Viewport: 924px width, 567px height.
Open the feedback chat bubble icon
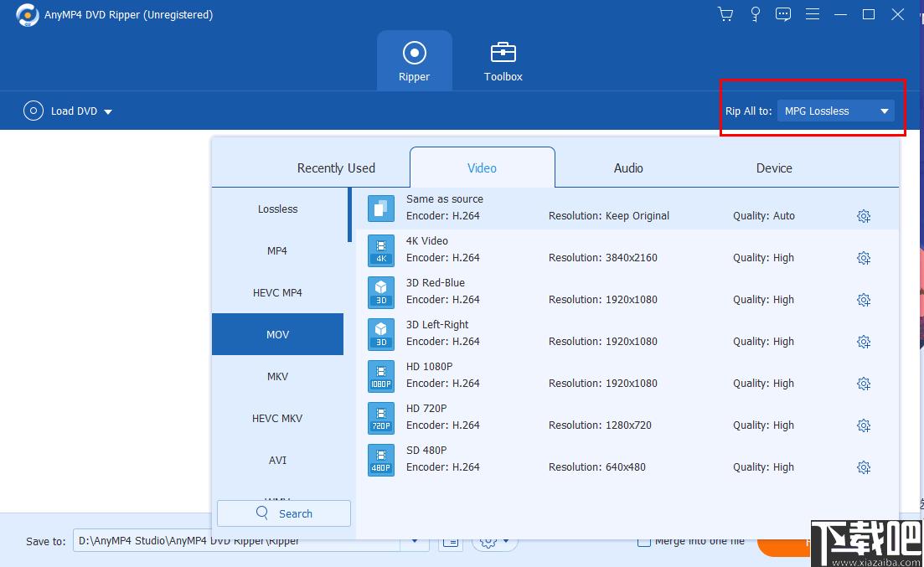pyautogui.click(x=783, y=14)
